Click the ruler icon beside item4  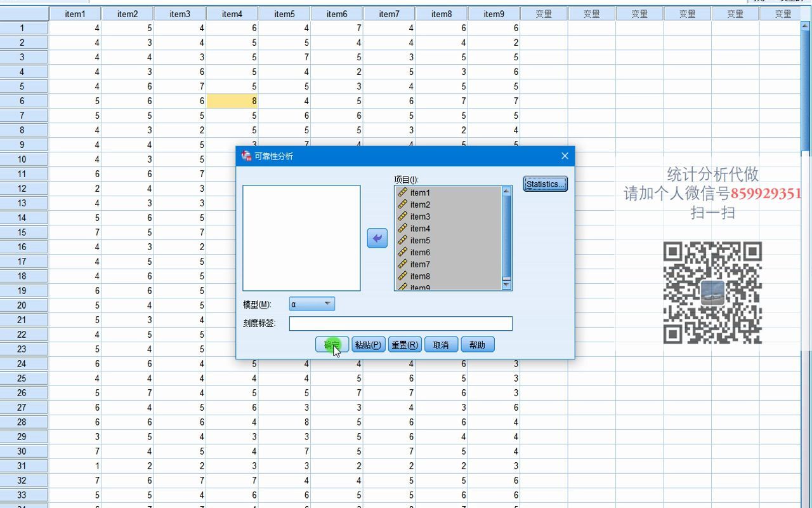coord(402,228)
